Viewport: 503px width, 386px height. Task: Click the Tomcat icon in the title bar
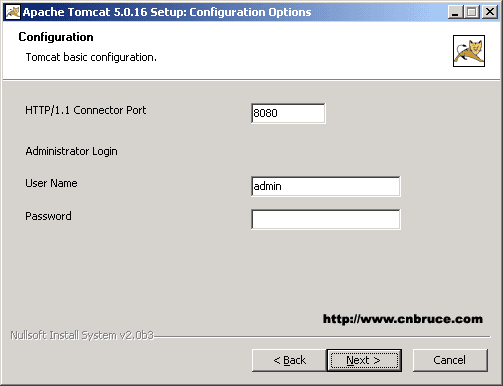point(13,12)
